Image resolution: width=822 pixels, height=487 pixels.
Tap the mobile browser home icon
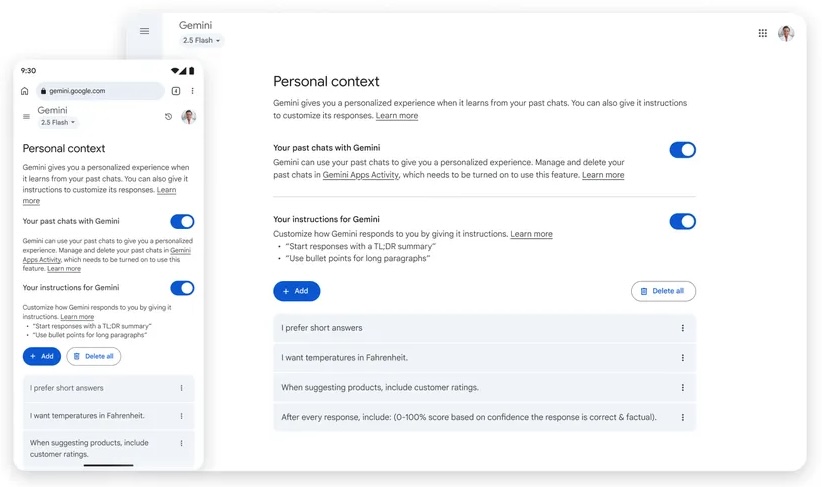click(x=25, y=91)
